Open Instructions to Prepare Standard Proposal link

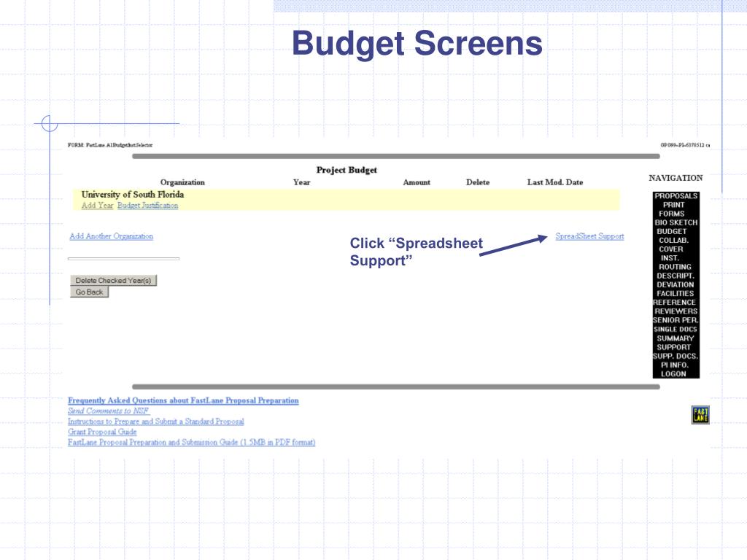[x=156, y=421]
